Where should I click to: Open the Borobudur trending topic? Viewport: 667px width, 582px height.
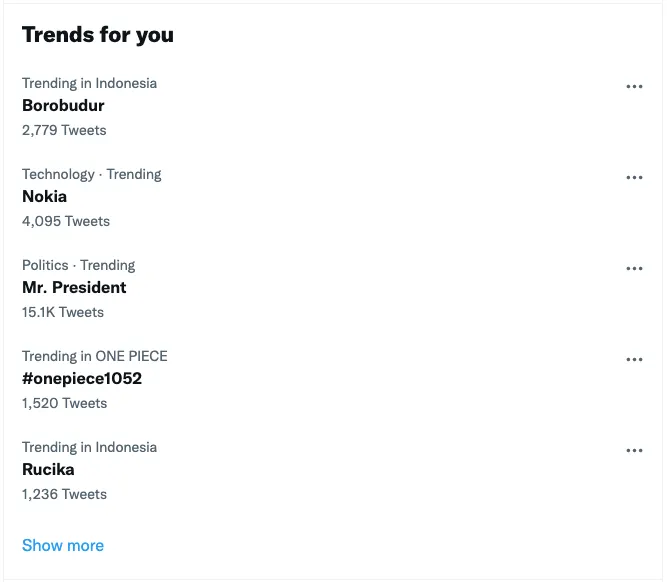point(63,106)
